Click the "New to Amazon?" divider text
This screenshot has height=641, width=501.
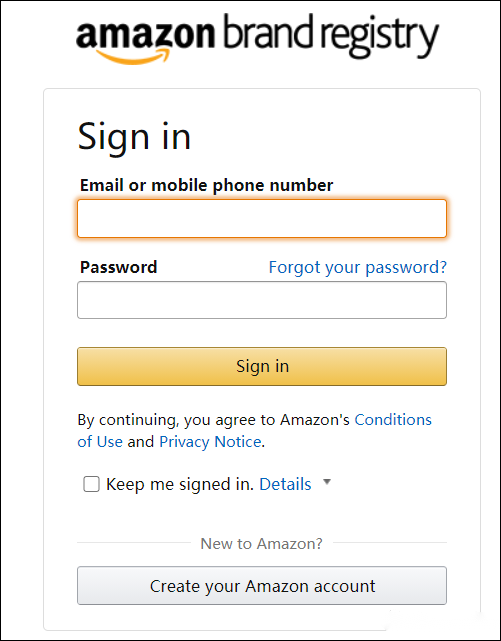click(262, 544)
